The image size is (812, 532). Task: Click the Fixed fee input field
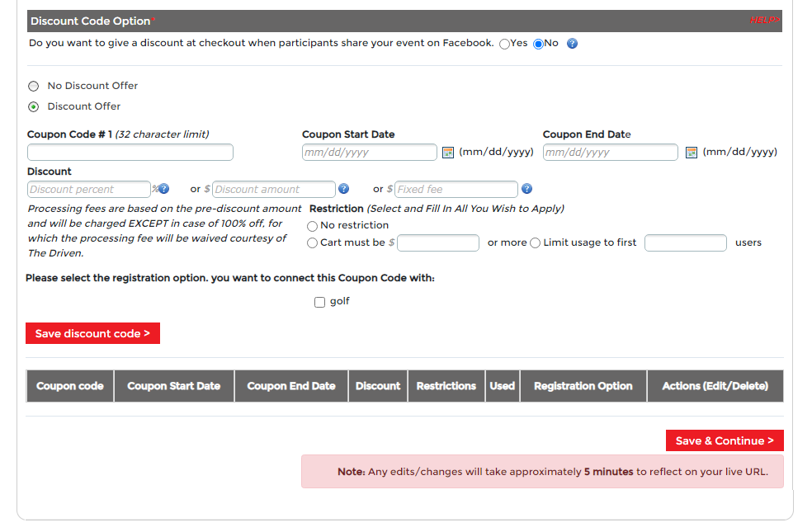tap(456, 190)
